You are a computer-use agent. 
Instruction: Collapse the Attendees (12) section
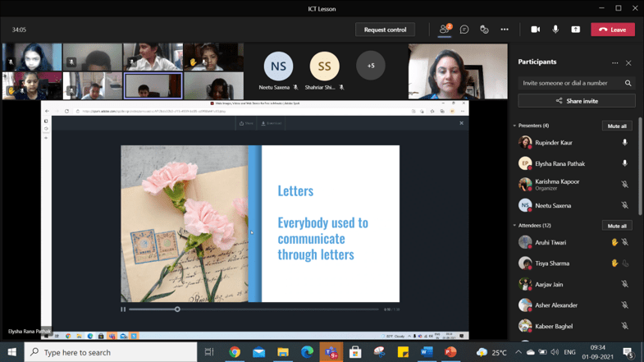[514, 225]
